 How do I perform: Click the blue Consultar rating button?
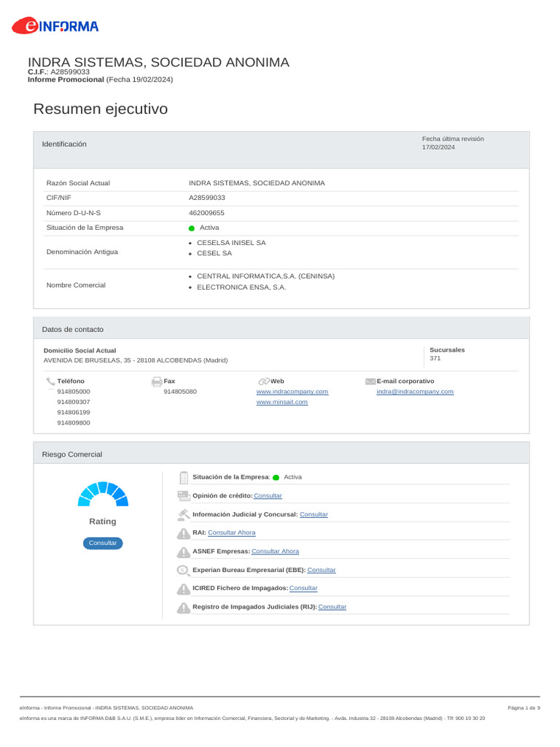103,543
